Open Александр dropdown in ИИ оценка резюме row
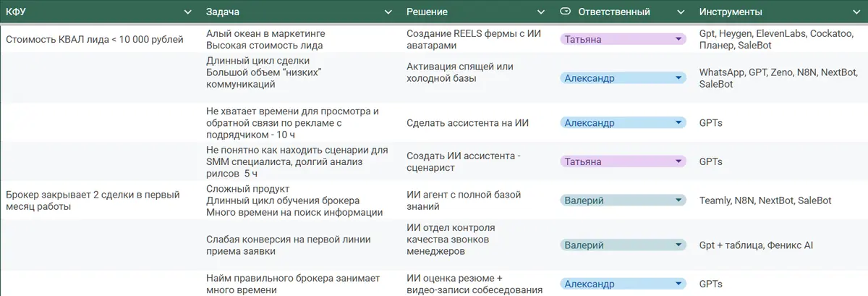The width and height of the screenshot is (868, 296). (x=678, y=284)
